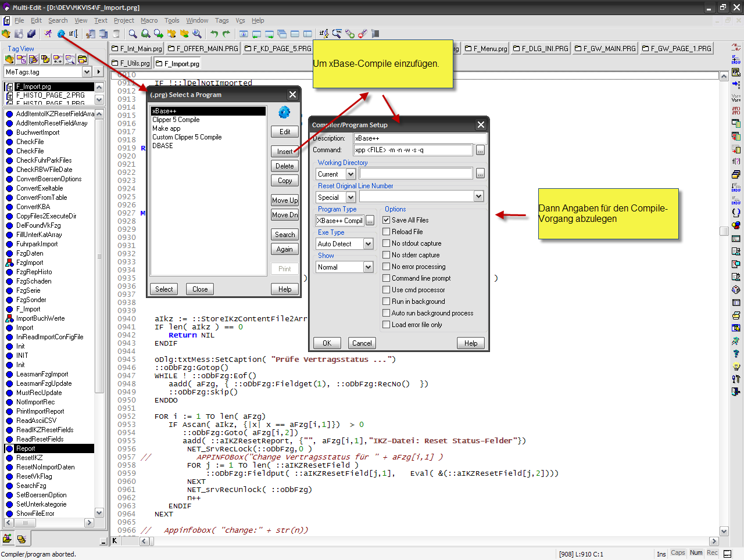The width and height of the screenshot is (744, 560).
Task: Click the 'if{' match construct toolbar icon
Action: coord(73,34)
